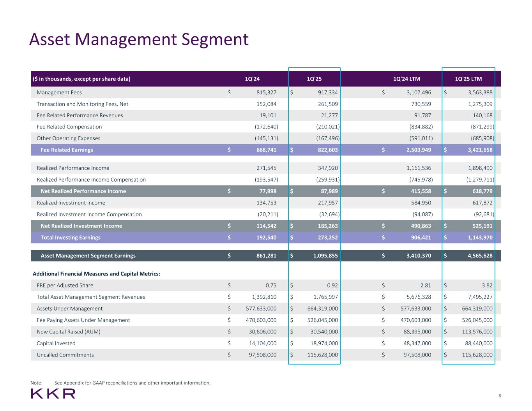Click the page number 6
Image resolution: width=532 pixels, height=411 pixels.
[500, 396]
